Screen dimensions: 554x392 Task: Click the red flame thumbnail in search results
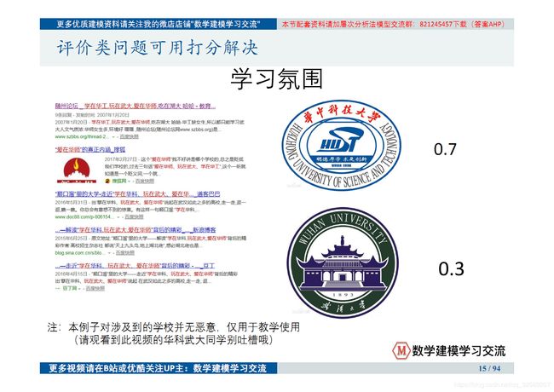(77, 170)
